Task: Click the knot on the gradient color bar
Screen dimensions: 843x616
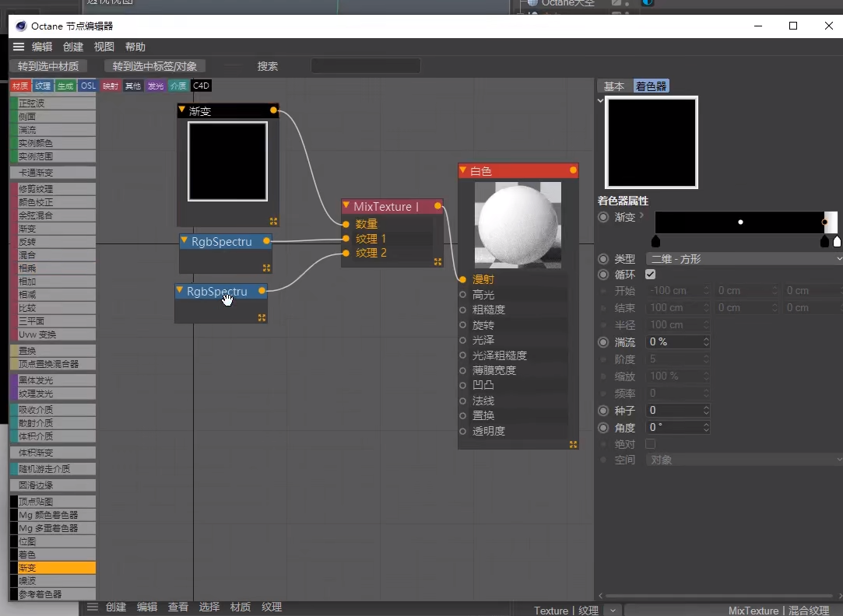Action: [x=739, y=223]
